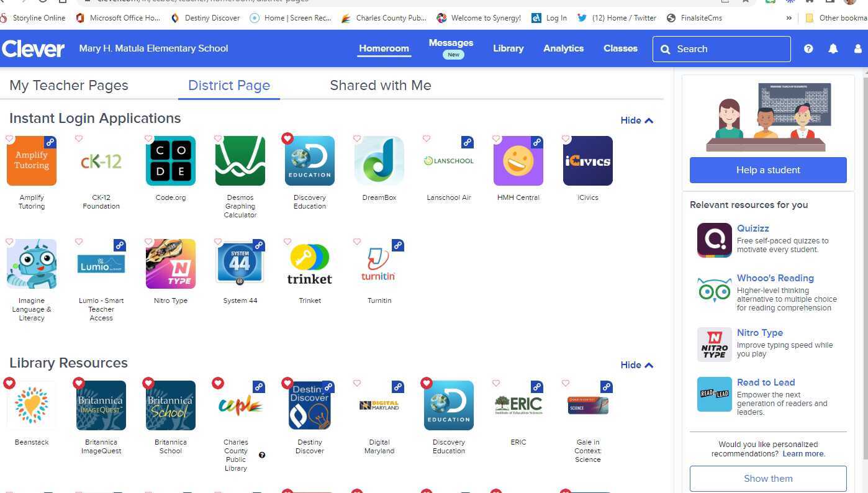Select the District Page tab
Screen dimensions: 868x493
tap(229, 86)
